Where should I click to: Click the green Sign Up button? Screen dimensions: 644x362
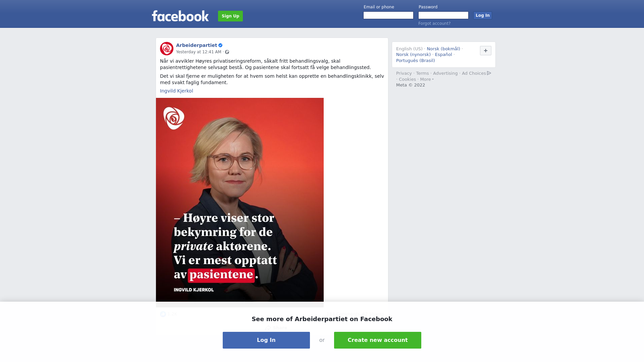point(230,16)
